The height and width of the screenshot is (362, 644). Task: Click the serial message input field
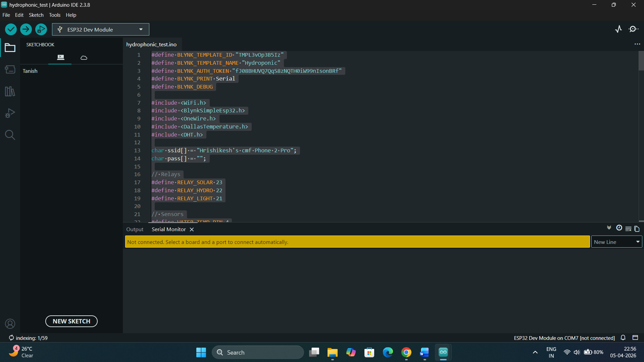357,242
